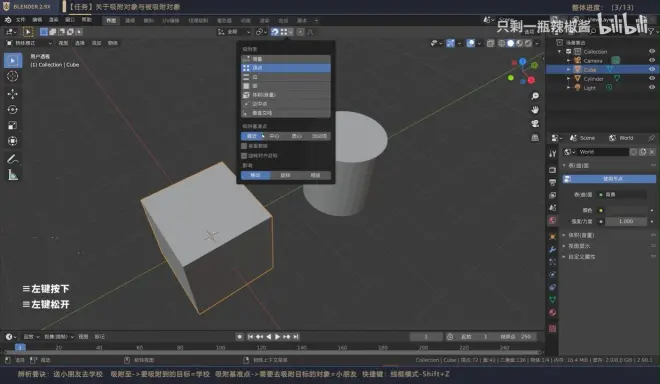
Task: Open the Object Constraints tab icon
Action: (x=553, y=287)
